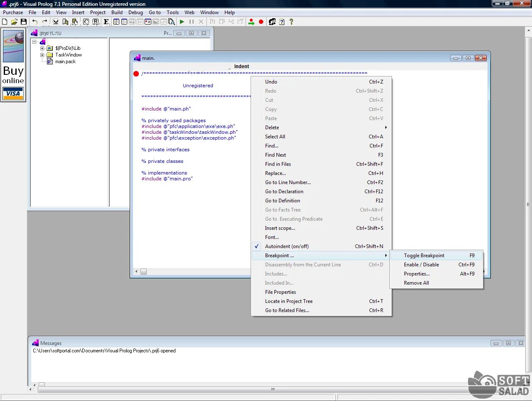This screenshot has width=532, height=401.
Task: Choose Select All in the context menu
Action: (x=321, y=137)
